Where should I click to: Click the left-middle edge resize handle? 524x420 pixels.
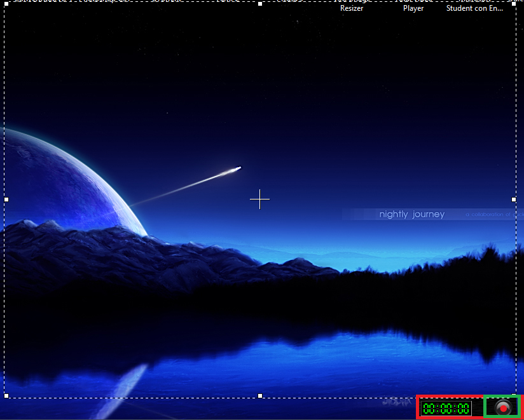coord(6,200)
